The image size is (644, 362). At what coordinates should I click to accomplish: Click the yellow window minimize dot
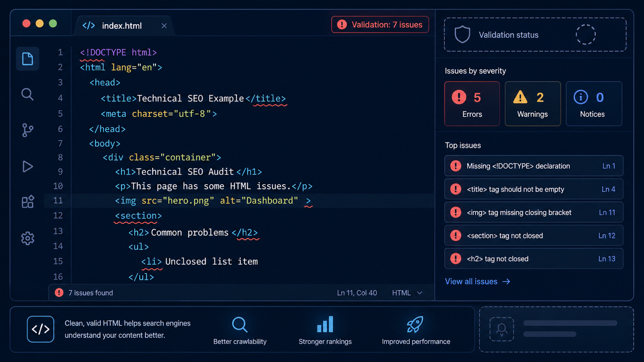[x=39, y=23]
